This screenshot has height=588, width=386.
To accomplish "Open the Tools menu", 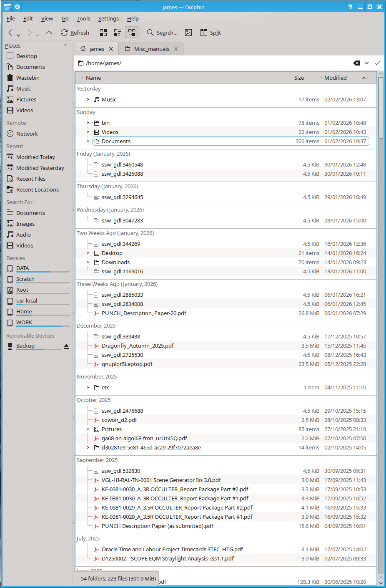I will [83, 18].
